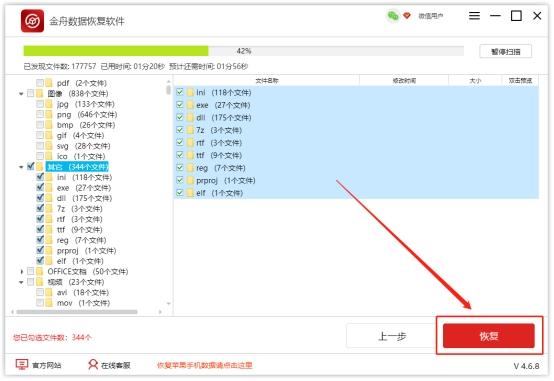Click the tree panel vertical scrollbar thumb
The image size is (554, 381).
click(169, 90)
